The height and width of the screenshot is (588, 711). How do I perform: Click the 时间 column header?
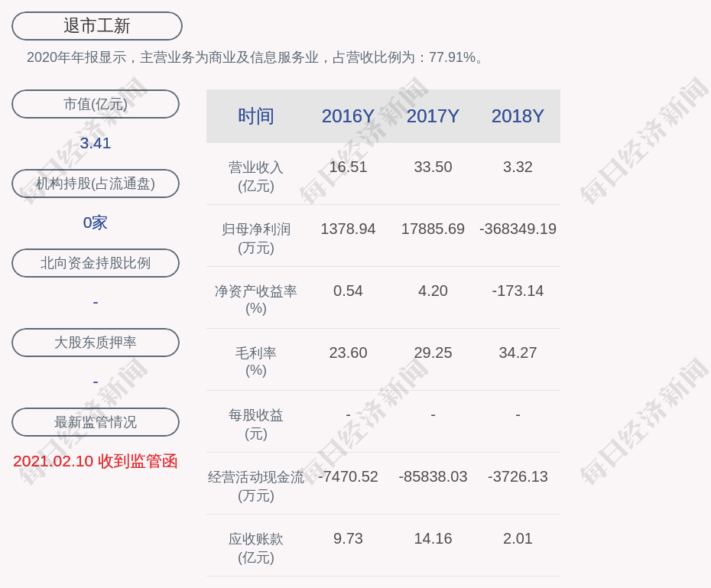point(256,116)
